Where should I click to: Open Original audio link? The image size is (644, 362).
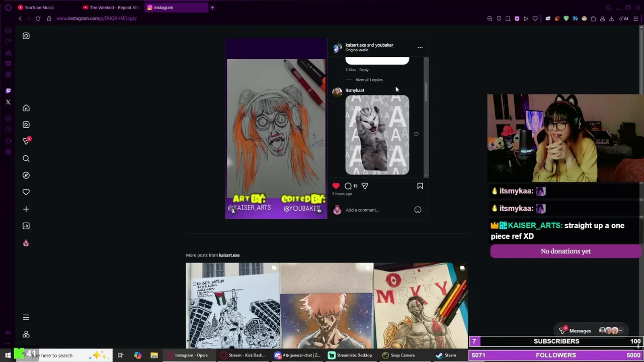357,50
